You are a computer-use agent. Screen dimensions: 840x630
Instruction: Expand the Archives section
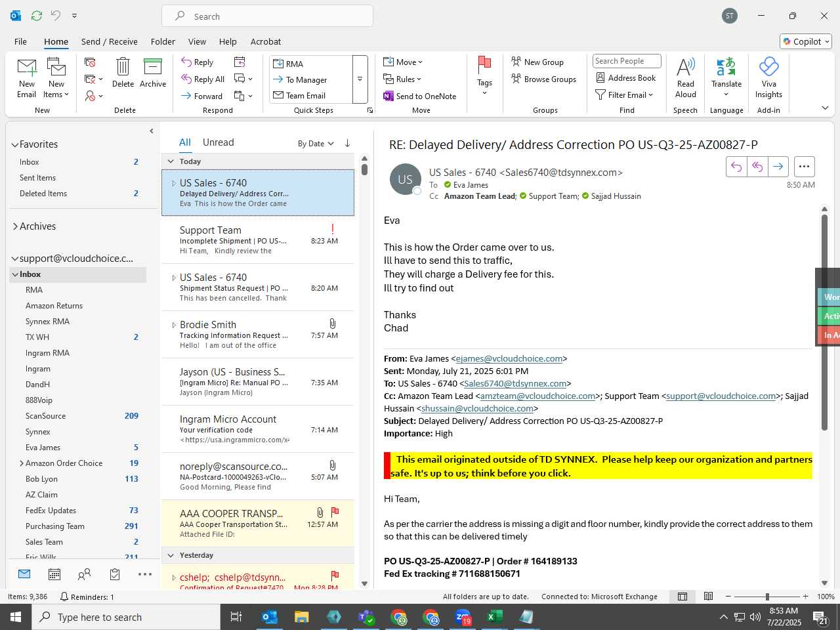tap(15, 226)
